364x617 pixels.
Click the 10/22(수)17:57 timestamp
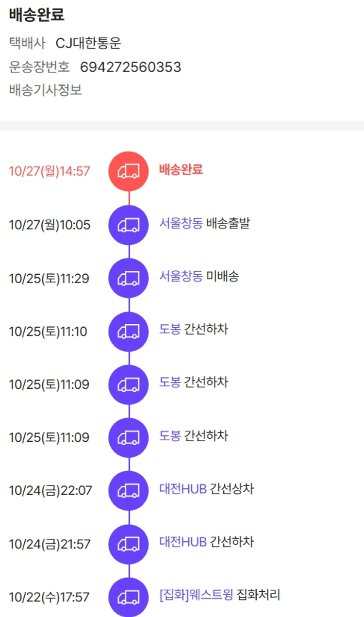click(50, 598)
